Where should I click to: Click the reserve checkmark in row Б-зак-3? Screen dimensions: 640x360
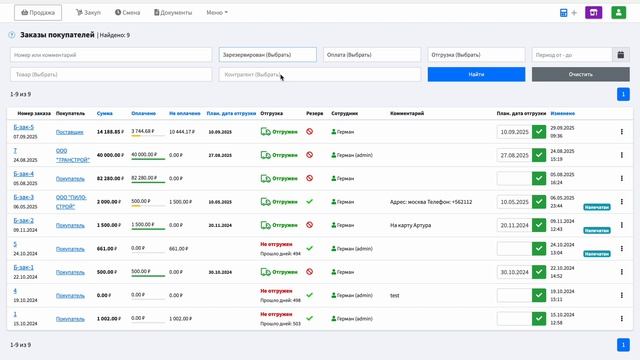(310, 201)
